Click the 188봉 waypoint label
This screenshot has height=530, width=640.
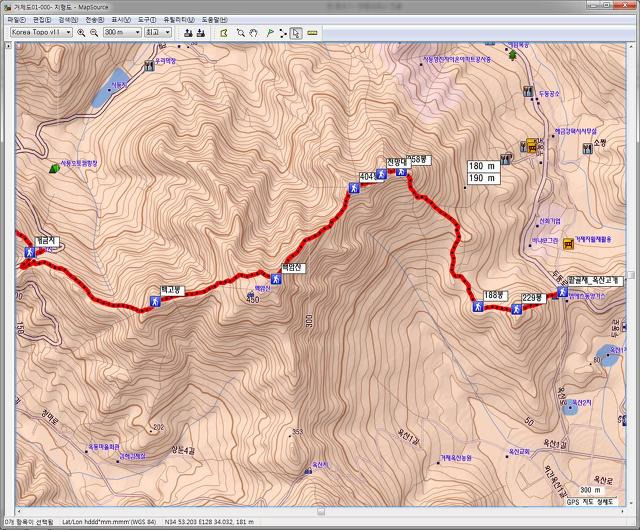point(496,295)
